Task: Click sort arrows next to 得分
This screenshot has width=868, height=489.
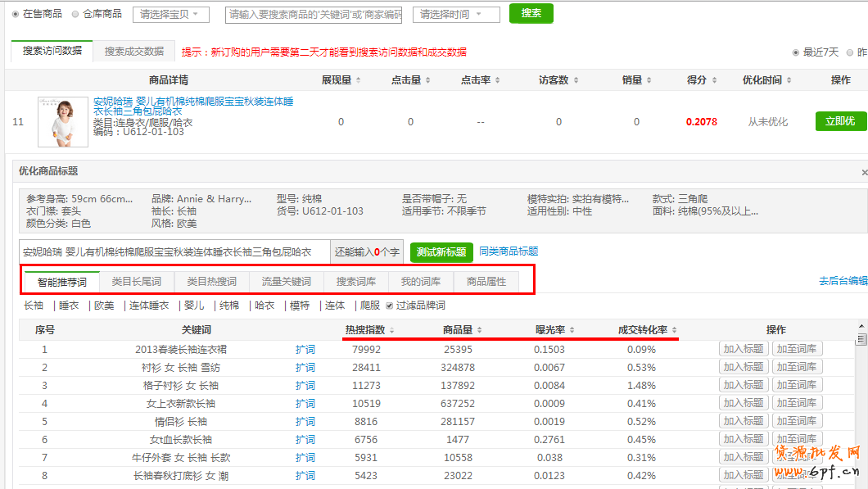Action: 714,80
